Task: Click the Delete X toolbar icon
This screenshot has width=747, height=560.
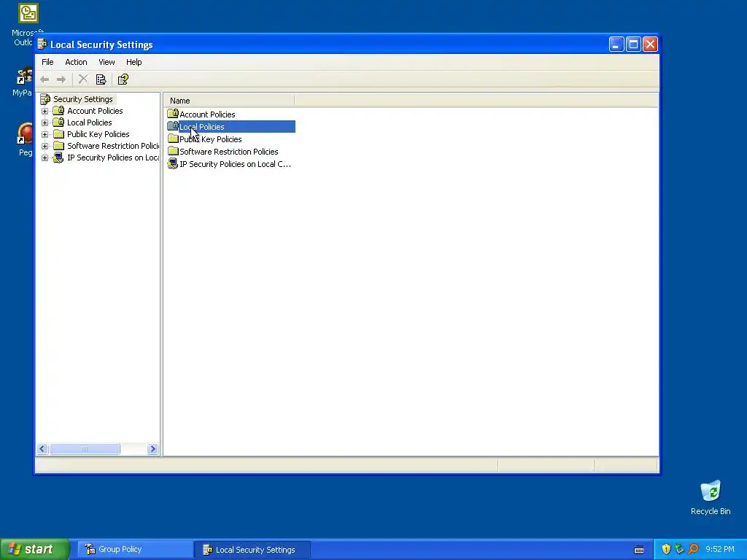Action: coord(83,79)
